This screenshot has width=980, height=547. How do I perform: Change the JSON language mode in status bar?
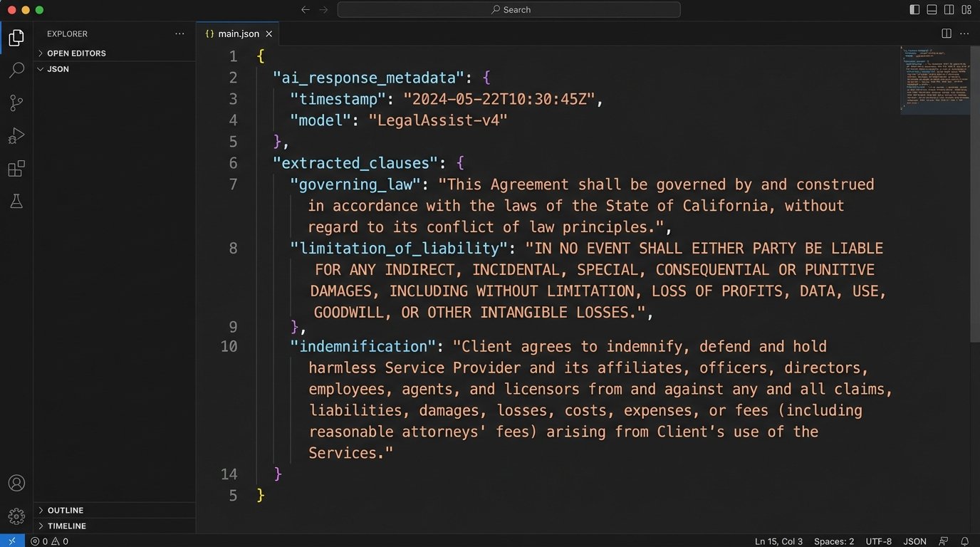point(914,541)
